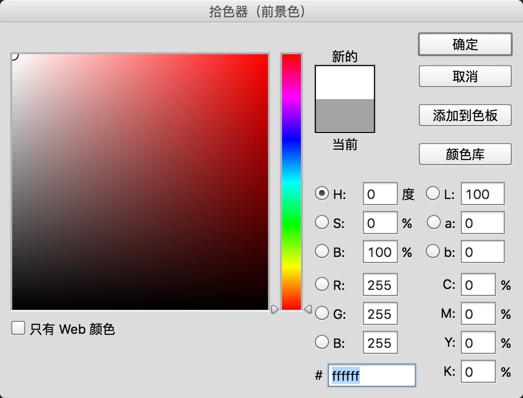Click the hex color code field
This screenshot has height=398, width=523.
click(x=372, y=376)
